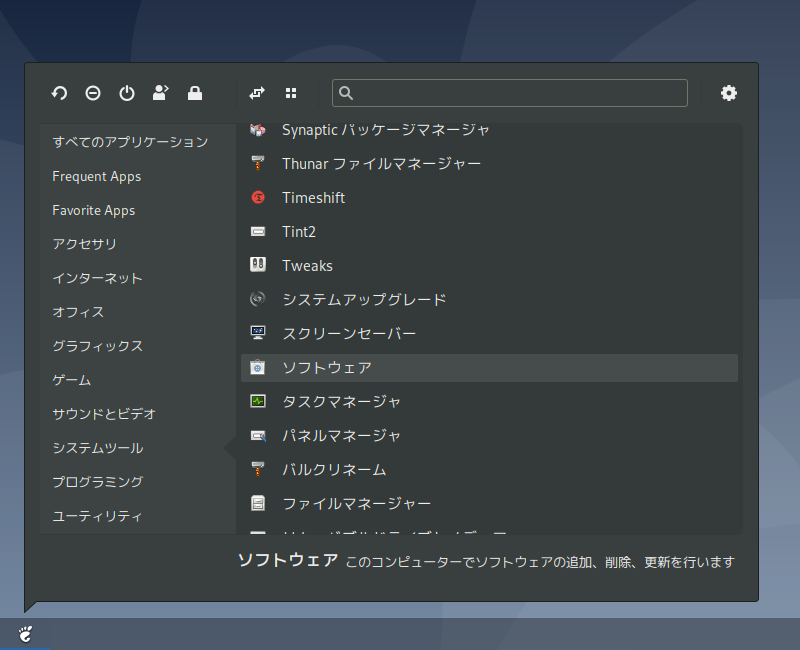800x650 pixels.
Task: Select the グラフィックス category
Action: [x=97, y=346]
